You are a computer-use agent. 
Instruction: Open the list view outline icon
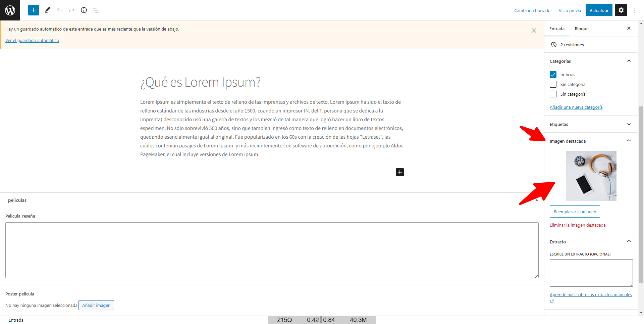pyautogui.click(x=96, y=10)
